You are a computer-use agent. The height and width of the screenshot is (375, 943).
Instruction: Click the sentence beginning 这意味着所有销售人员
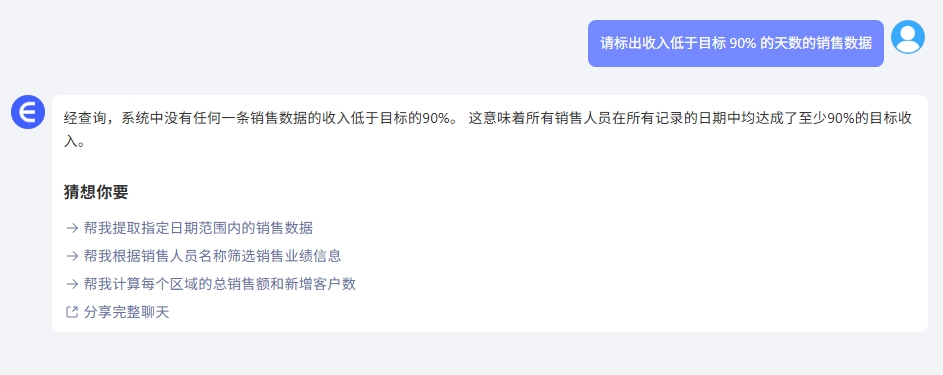coord(690,118)
